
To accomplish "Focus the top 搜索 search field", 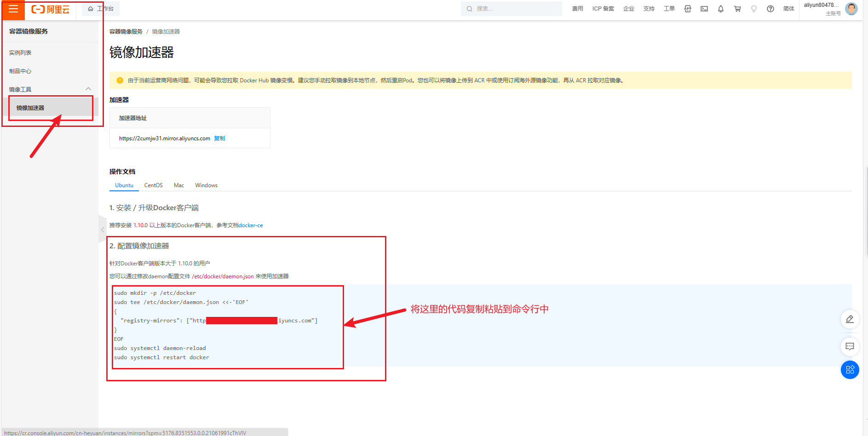I will click(512, 9).
